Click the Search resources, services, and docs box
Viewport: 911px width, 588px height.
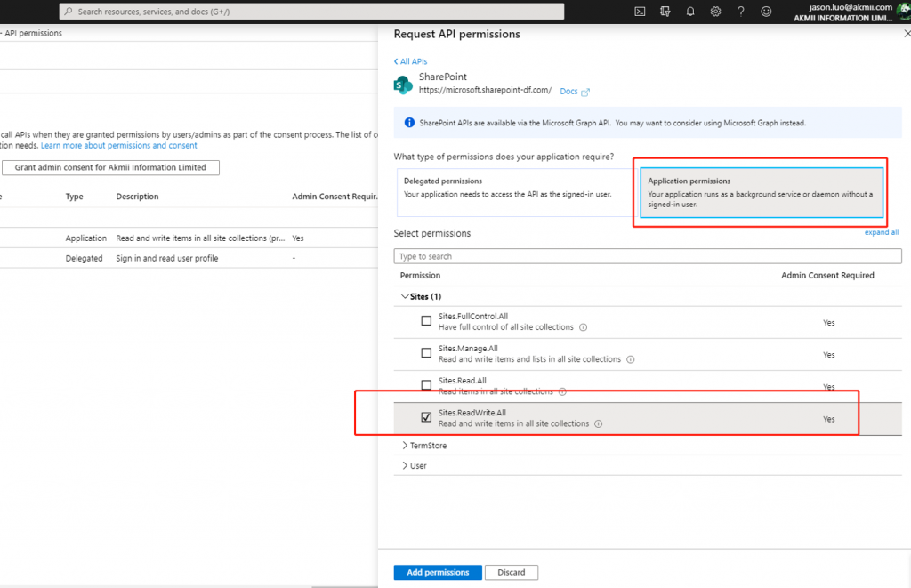pyautogui.click(x=311, y=12)
